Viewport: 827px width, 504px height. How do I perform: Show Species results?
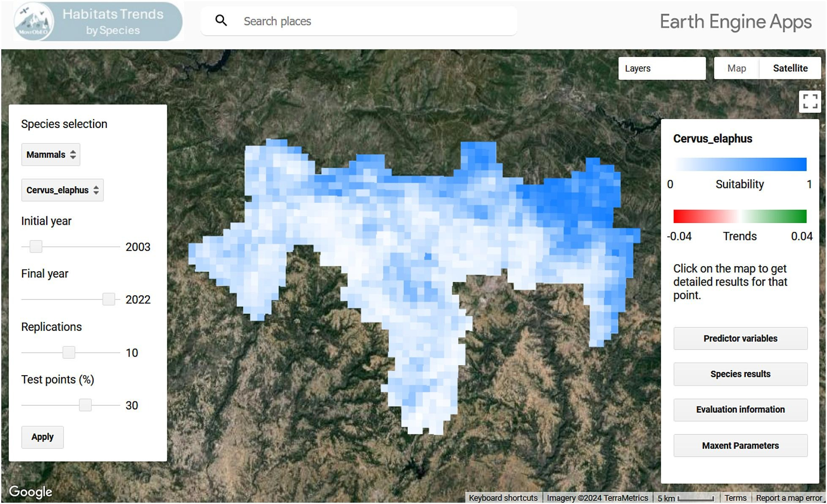point(740,374)
